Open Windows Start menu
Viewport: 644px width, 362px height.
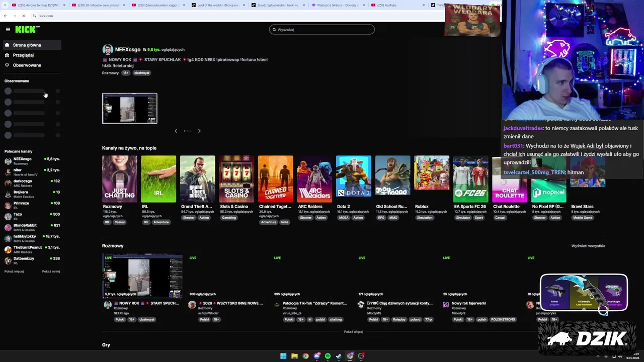(x=283, y=356)
